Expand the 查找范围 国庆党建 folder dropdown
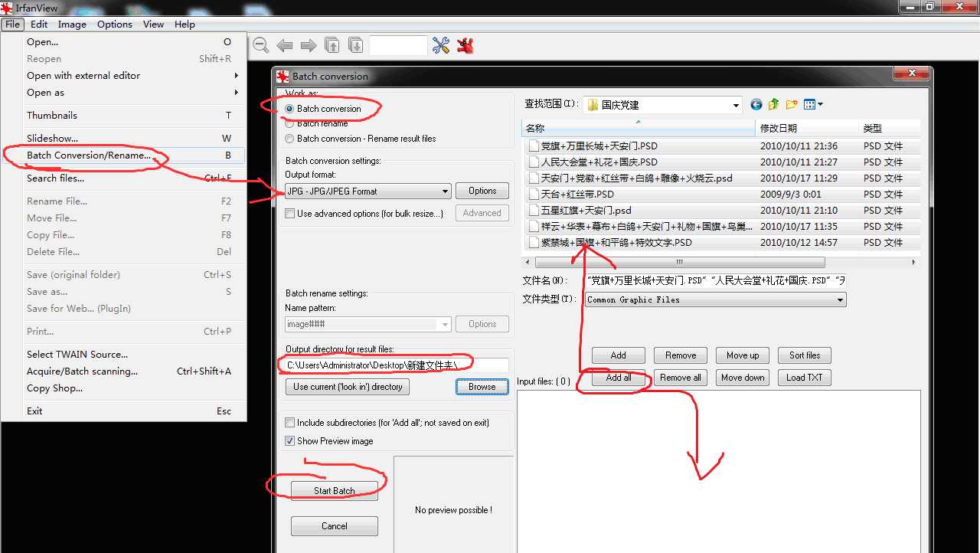980x553 pixels. tap(663, 105)
